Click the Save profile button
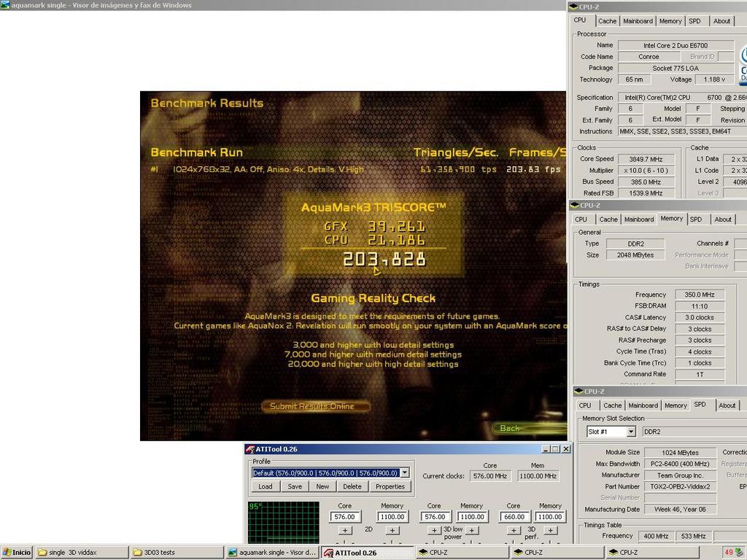 [295, 486]
